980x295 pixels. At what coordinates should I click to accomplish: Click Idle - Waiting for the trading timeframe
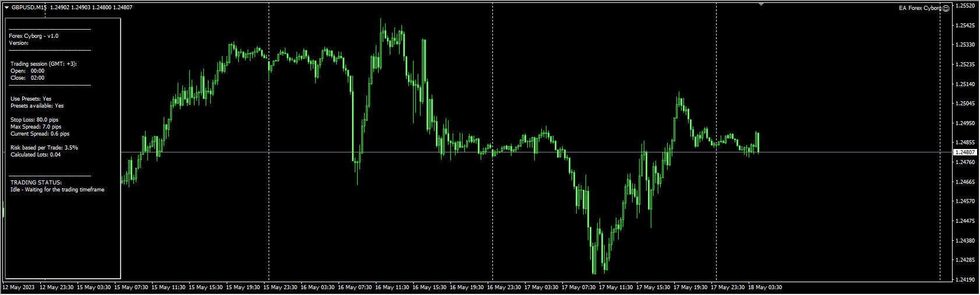click(x=58, y=190)
